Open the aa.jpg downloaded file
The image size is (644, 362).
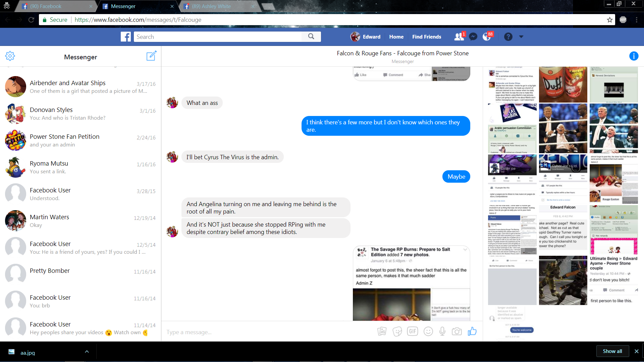click(28, 353)
